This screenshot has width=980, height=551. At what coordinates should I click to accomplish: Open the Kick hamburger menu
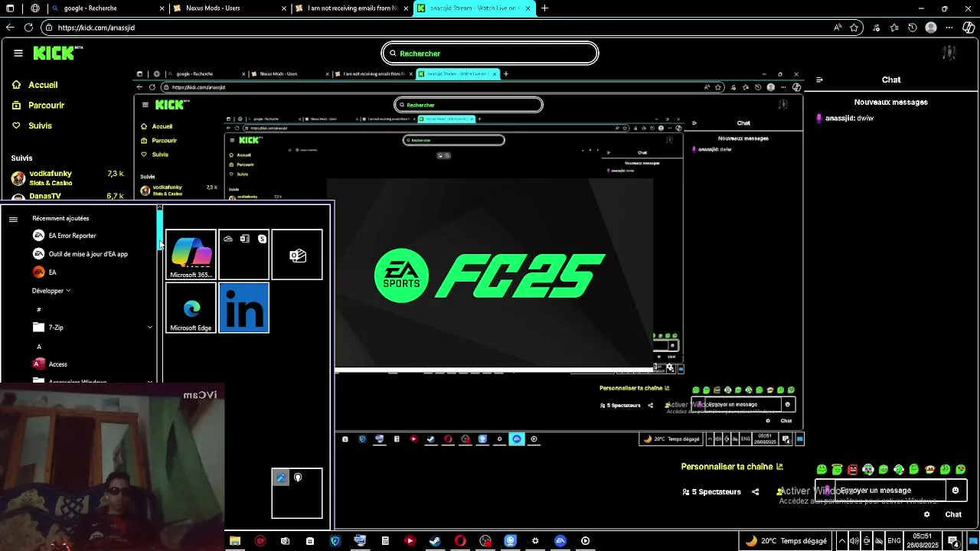18,54
